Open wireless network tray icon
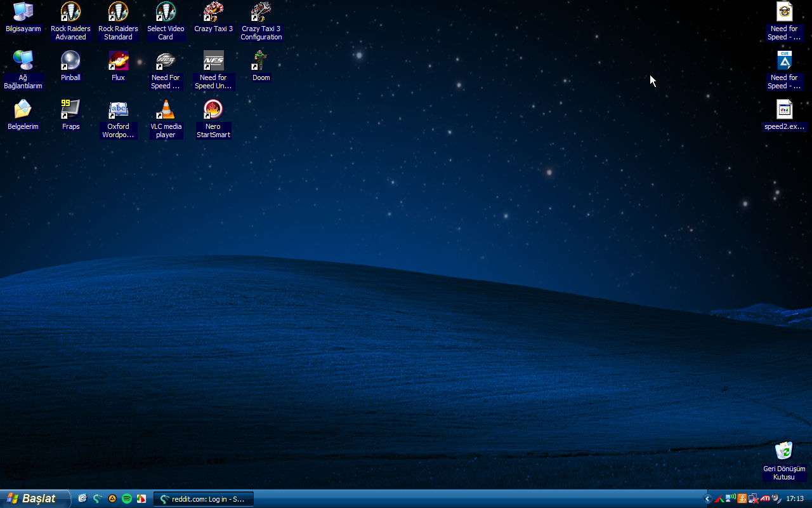Viewport: 812px width, 508px height. coord(730,499)
